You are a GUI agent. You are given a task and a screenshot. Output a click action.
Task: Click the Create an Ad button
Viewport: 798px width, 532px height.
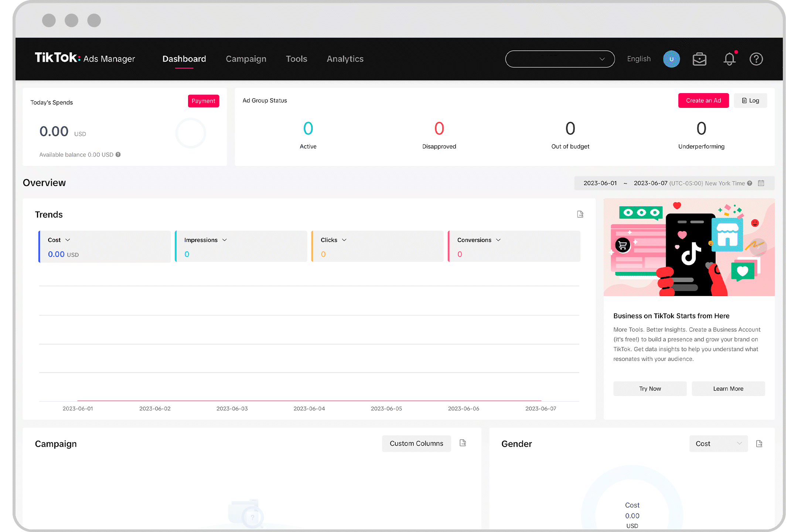[x=703, y=100]
